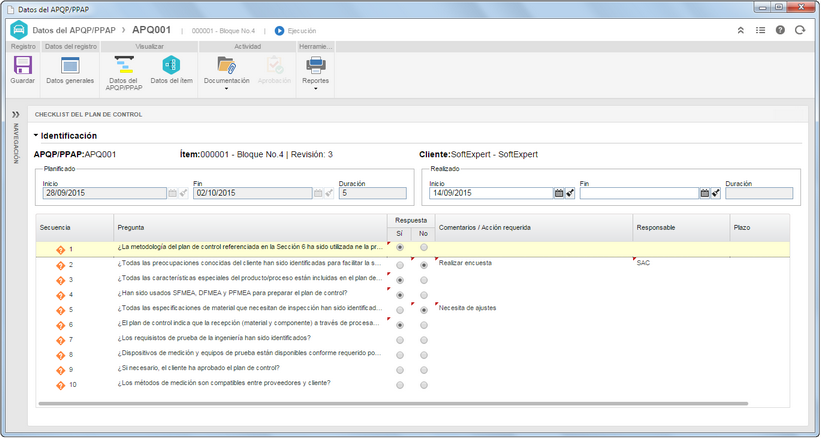Click the question icon of sequence 6
821x438 pixels.
(x=60, y=325)
